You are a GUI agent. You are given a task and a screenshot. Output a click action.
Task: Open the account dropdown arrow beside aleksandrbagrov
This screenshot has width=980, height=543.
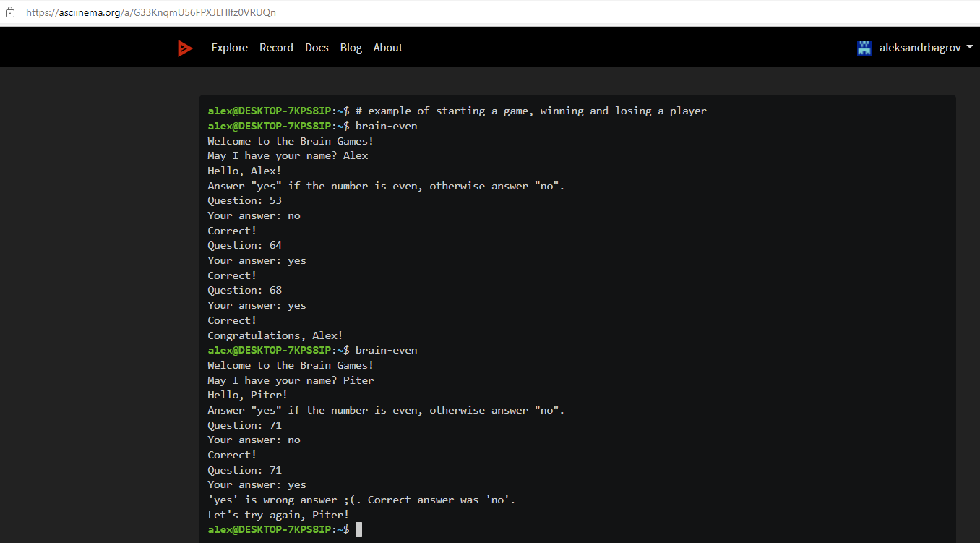coord(971,47)
